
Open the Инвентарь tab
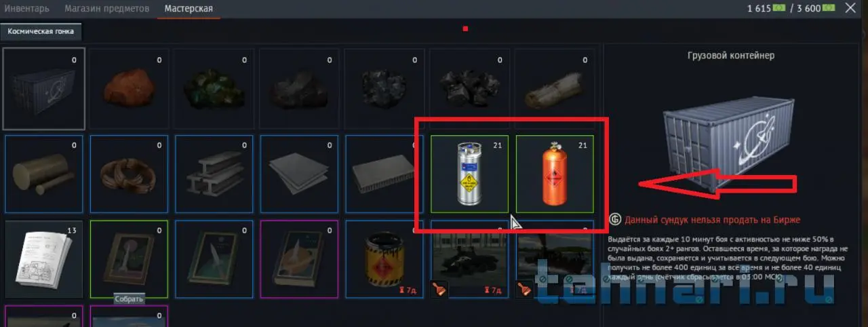click(x=27, y=9)
